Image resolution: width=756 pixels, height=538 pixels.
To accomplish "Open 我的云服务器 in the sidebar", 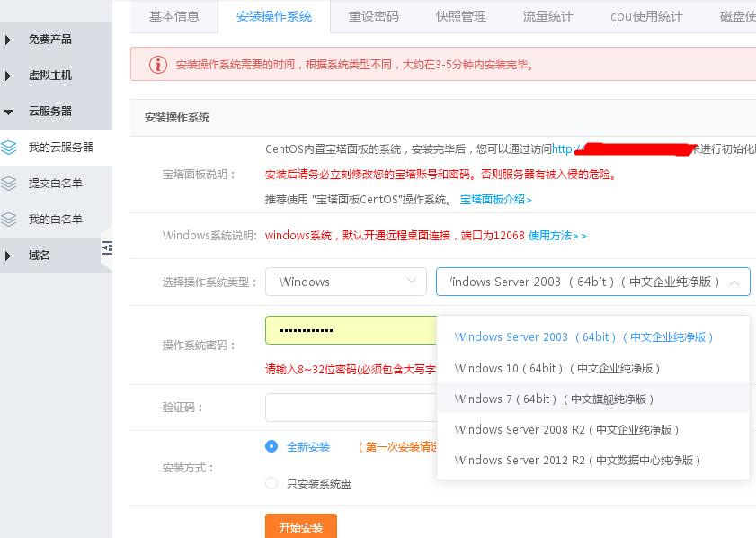I will (56, 148).
